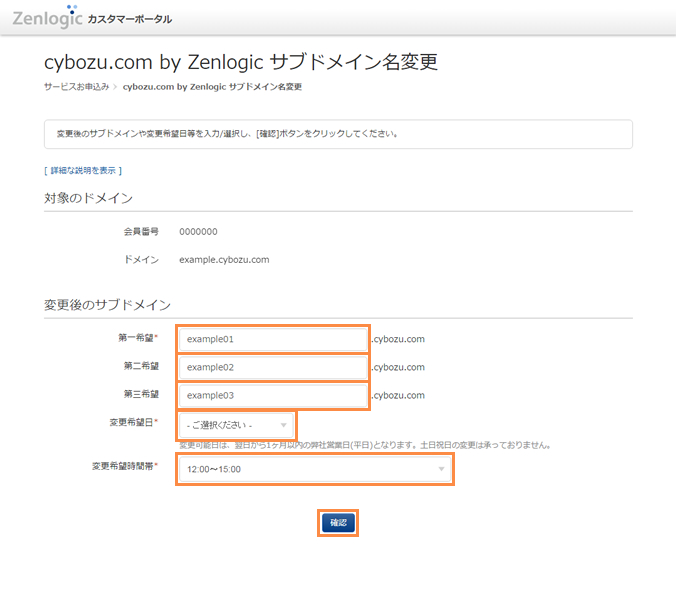The height and width of the screenshot is (595, 676).
Task: Click the 第二希望 field containing example02
Action: pos(272,367)
